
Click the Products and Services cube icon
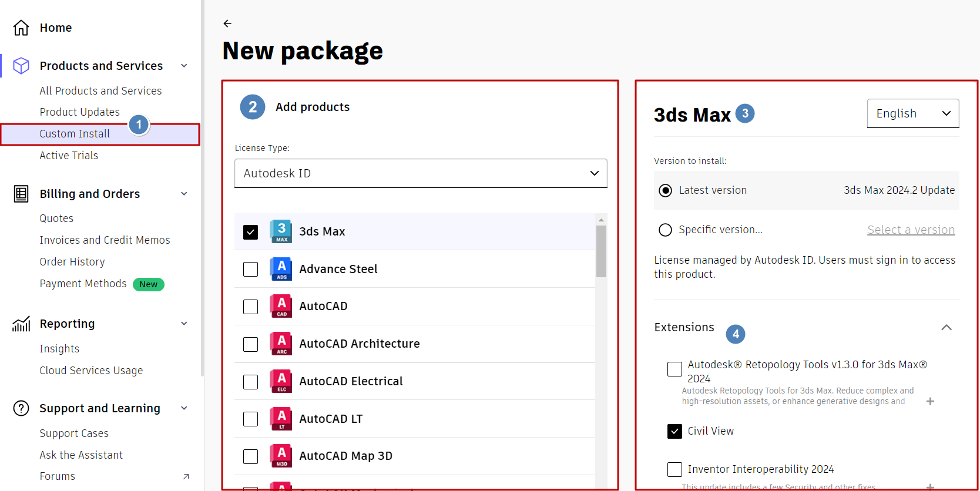pyautogui.click(x=21, y=66)
